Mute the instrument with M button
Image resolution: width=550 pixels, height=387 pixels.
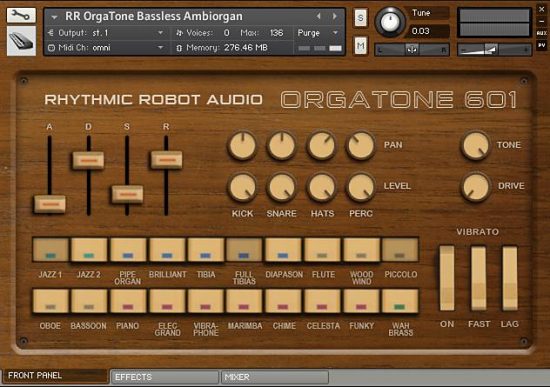click(x=360, y=46)
